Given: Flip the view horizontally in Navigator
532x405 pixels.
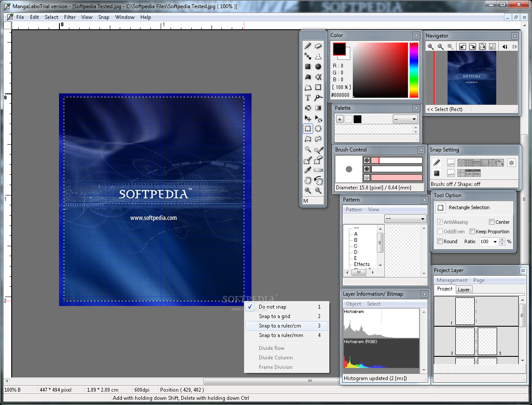Looking at the screenshot, I should point(482,47).
